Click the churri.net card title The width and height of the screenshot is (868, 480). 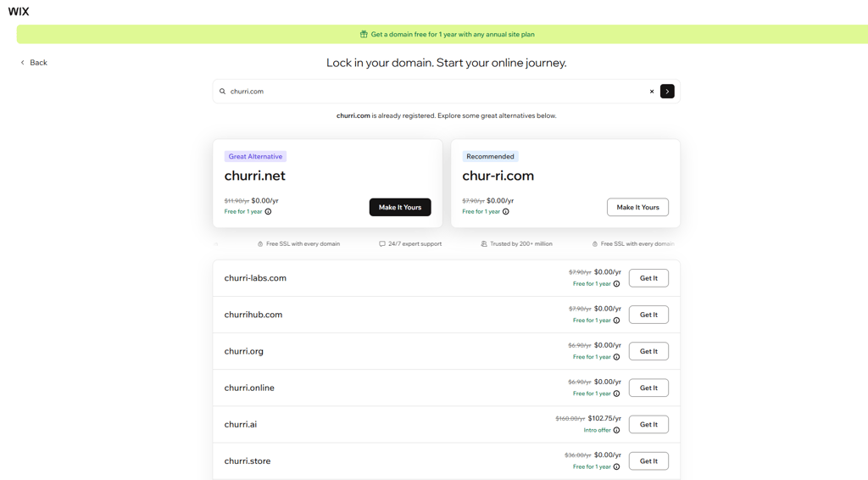[x=254, y=176]
